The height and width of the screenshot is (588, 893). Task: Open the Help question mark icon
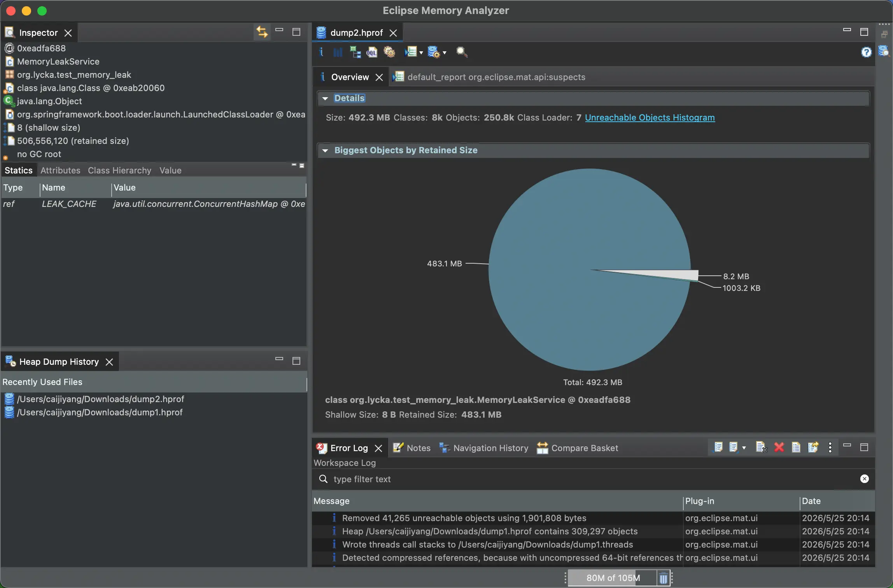(866, 52)
